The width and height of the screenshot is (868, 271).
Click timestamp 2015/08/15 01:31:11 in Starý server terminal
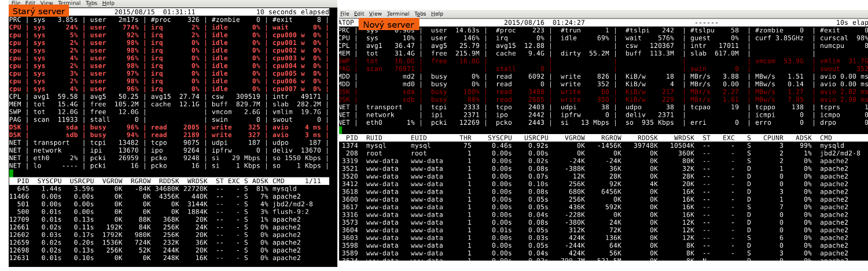(155, 12)
